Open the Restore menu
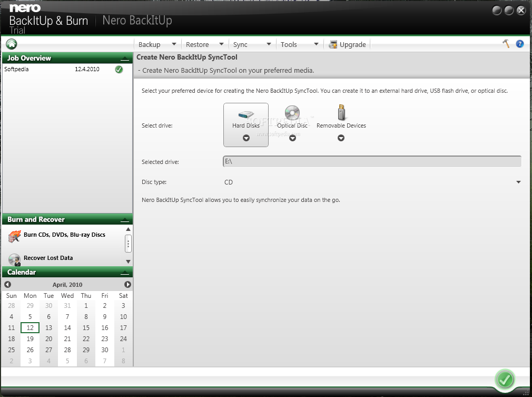The image size is (532, 397). point(197,44)
